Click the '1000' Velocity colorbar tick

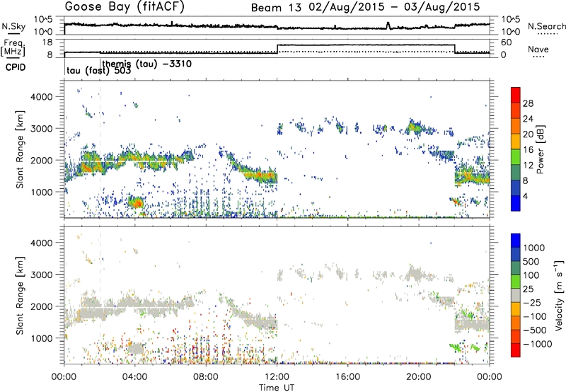[533, 248]
